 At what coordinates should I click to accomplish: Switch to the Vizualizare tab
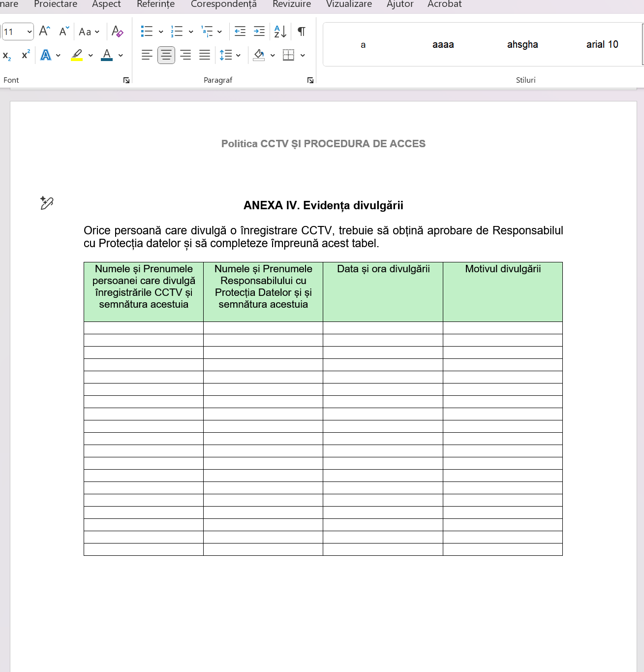point(349,4)
